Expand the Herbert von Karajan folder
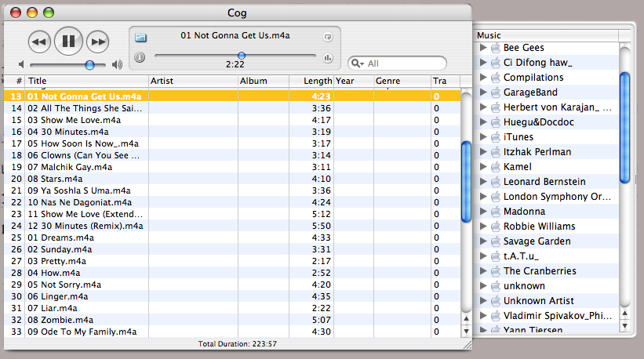644x359 pixels. 483,107
